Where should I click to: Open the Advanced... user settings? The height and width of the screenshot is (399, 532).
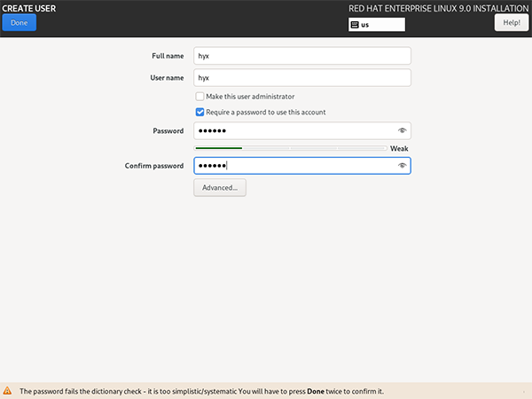tap(220, 188)
